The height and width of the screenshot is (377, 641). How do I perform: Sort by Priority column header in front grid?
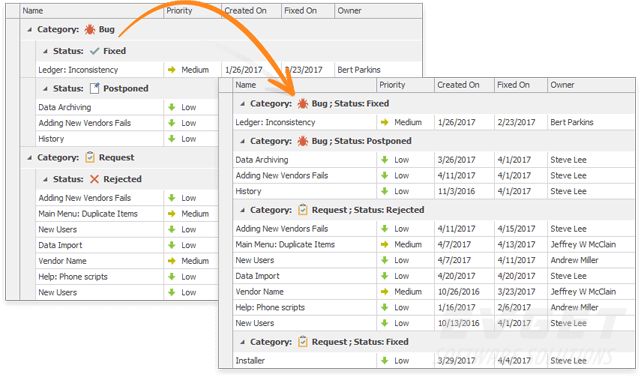pos(405,85)
